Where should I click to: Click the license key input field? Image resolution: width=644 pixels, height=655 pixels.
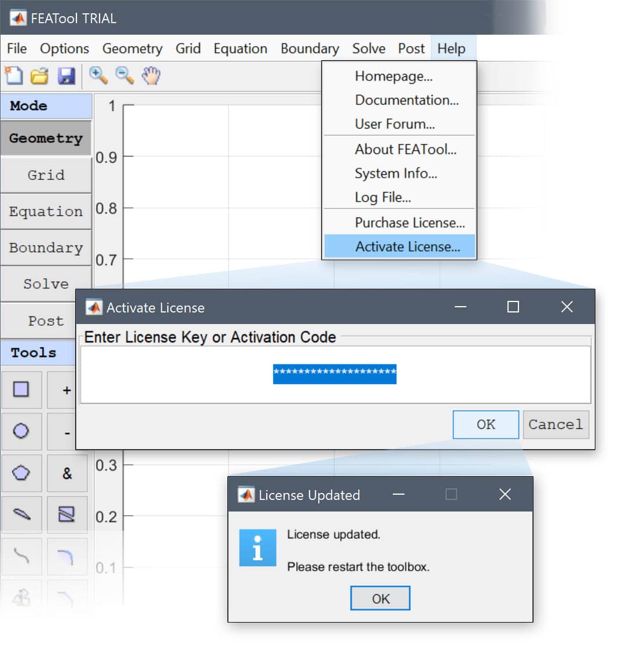(x=334, y=374)
